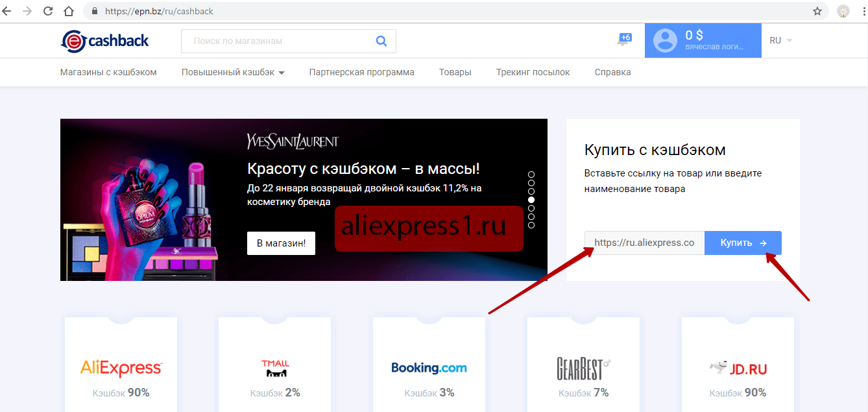The height and width of the screenshot is (412, 868).
Task: Open Трекинг посылок menu item
Action: pyautogui.click(x=533, y=72)
